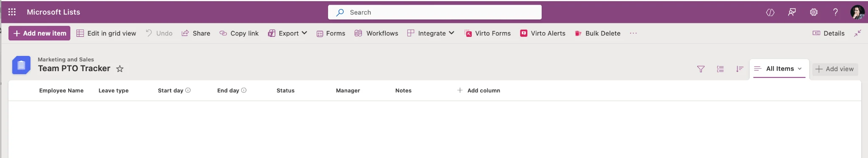
Task: Open the filter funnel icon
Action: coord(701,69)
